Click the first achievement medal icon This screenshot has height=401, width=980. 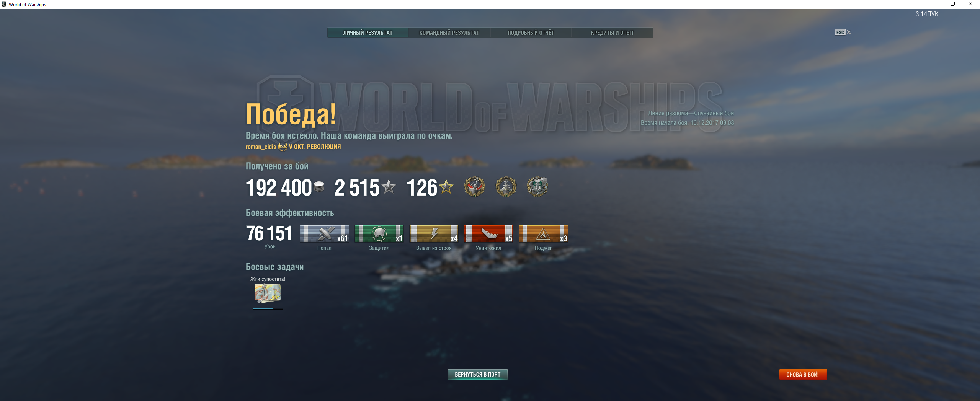pyautogui.click(x=475, y=187)
